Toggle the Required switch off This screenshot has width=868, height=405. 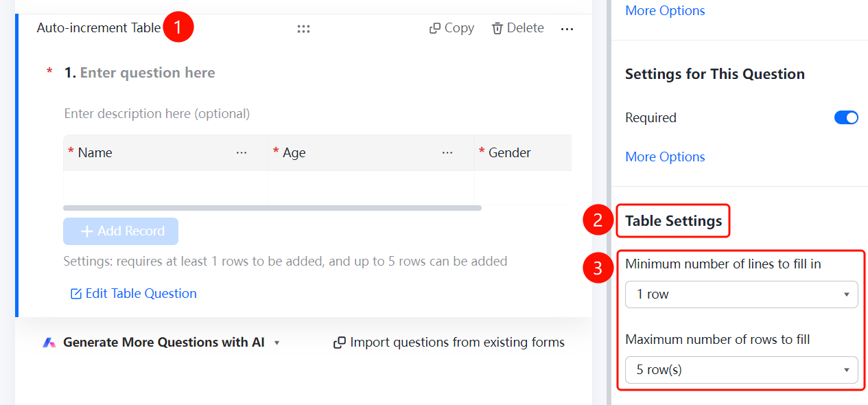tap(846, 118)
